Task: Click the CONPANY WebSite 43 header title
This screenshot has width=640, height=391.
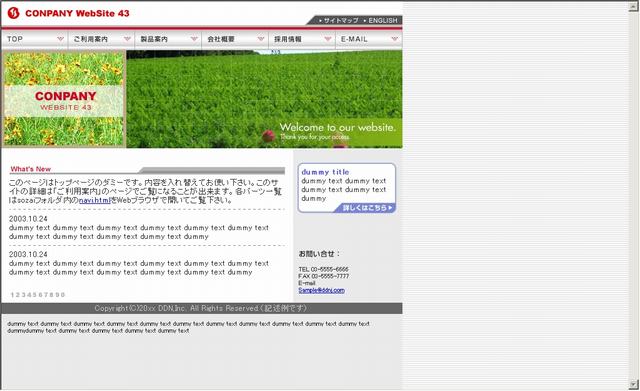Action: [x=77, y=13]
